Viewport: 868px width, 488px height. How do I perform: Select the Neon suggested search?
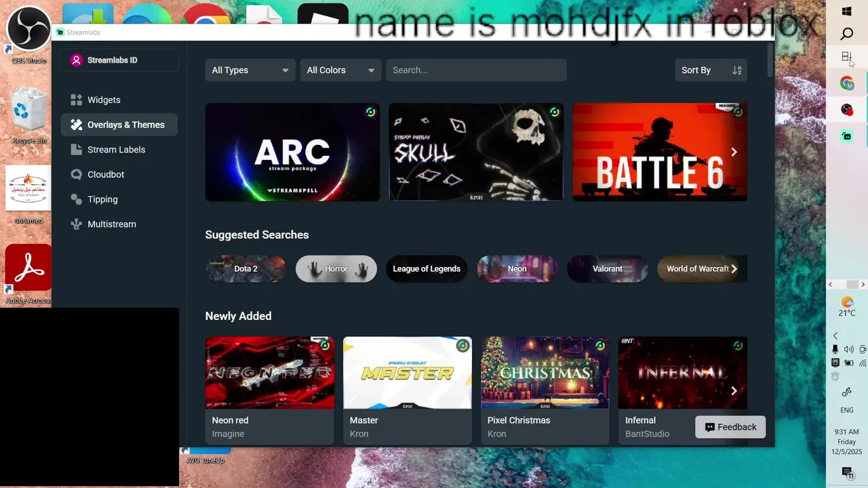coord(517,269)
